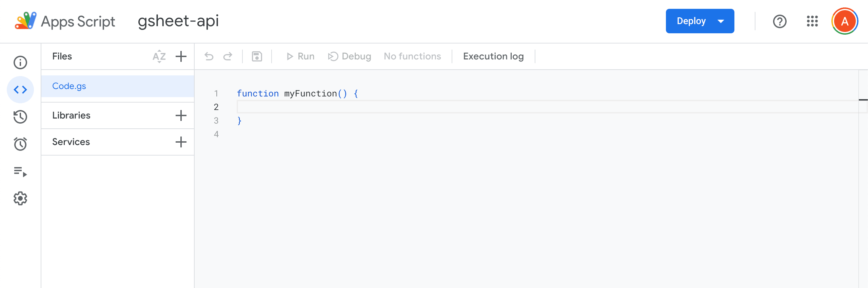The image size is (868, 288).
Task: Select the Editor code icon in sidebar
Action: (20, 90)
